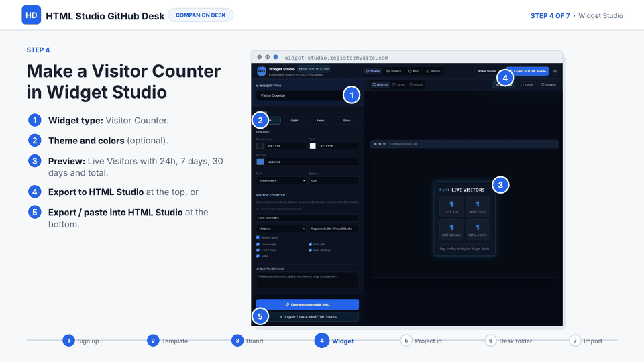Viewport: 644px width, 362px height.
Task: Click the HTML Studio GitHub Desk title
Action: (105, 16)
